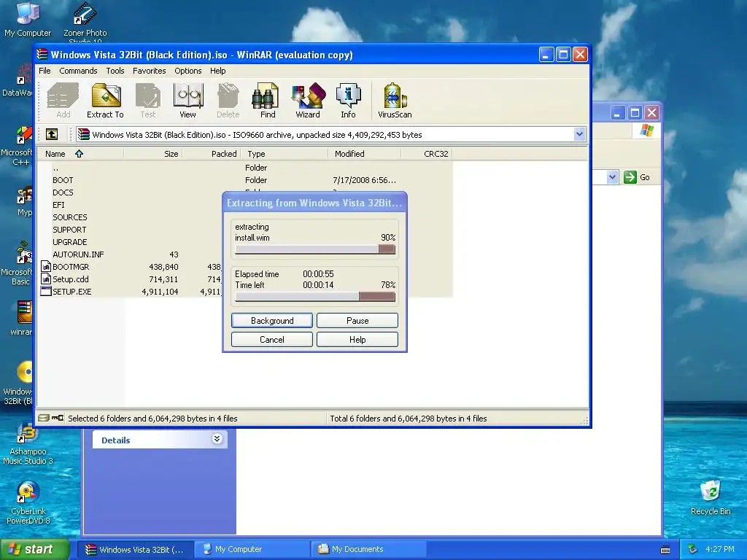Click the taskbar clock 4:27 PM
The image size is (747, 560).
click(720, 549)
